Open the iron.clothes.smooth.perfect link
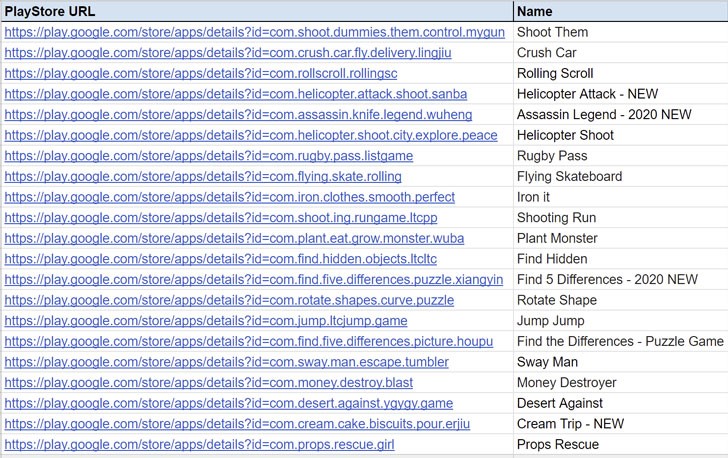 click(x=230, y=197)
